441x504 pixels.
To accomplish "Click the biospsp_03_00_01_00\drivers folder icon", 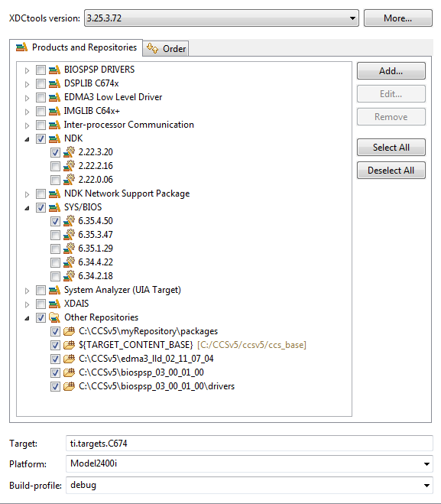I will point(69,387).
